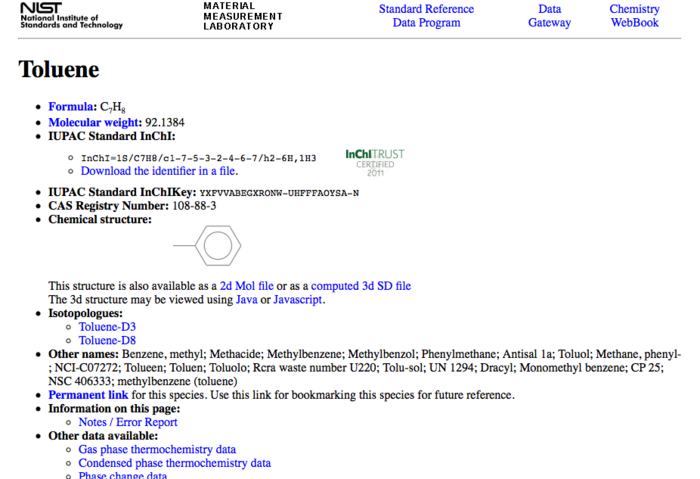The height and width of the screenshot is (479, 700).
Task: Open the computed 3d SD file link
Action: [360, 286]
